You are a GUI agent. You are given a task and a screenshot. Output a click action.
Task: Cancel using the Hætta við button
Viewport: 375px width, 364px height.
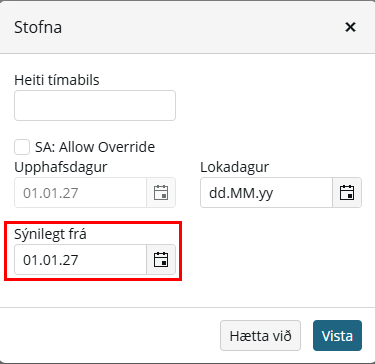(x=260, y=336)
